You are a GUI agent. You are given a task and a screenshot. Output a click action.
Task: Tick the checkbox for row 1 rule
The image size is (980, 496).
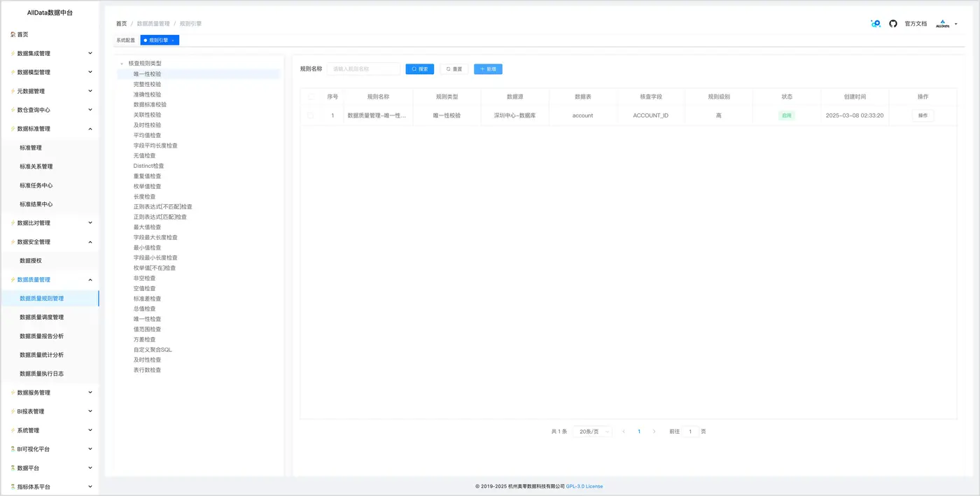pyautogui.click(x=311, y=115)
